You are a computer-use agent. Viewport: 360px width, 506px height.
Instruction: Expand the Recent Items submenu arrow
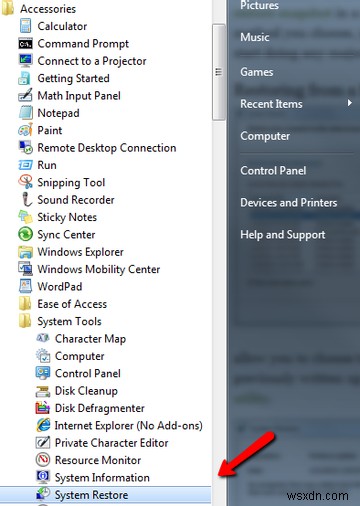coord(349,103)
